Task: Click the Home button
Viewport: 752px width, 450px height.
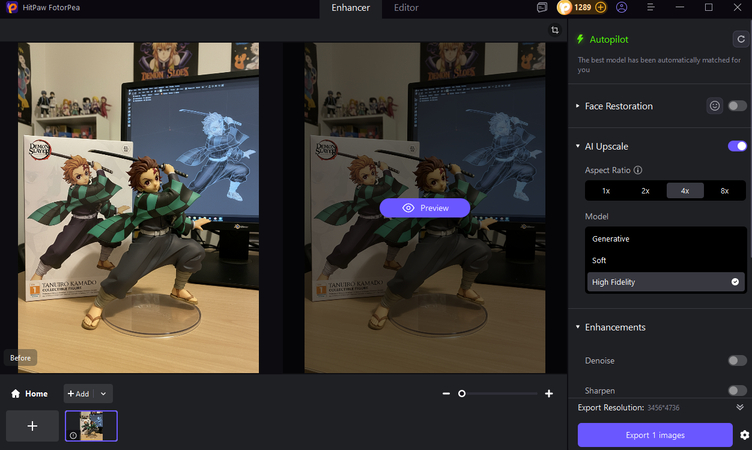Action: [29, 393]
